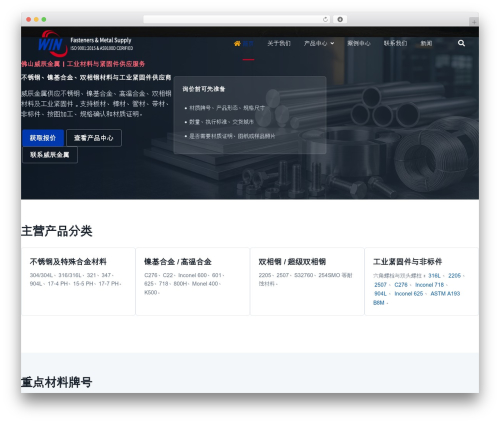Click the blue 获取报价 button
500x423 pixels.
(x=43, y=138)
